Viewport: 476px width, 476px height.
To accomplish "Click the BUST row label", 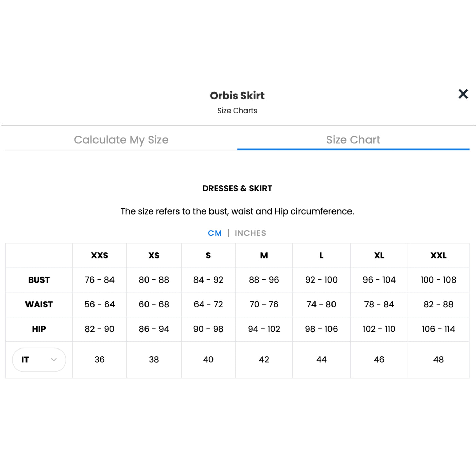I will pyautogui.click(x=39, y=280).
